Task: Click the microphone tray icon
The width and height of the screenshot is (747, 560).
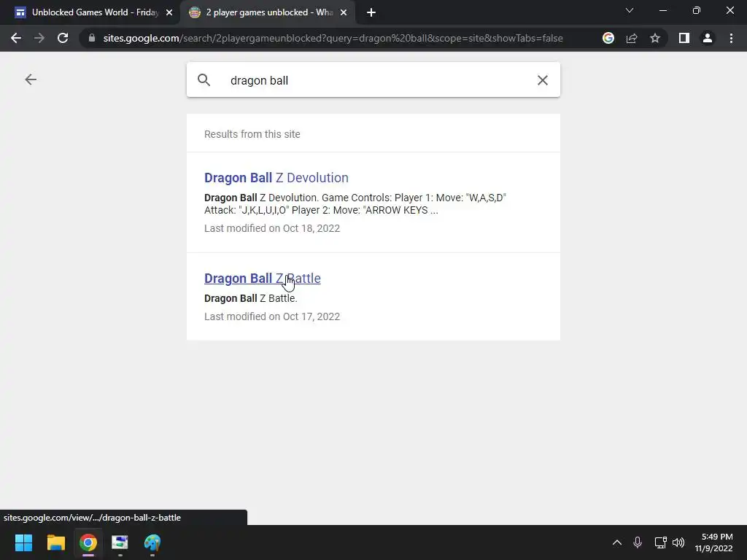Action: point(638,542)
